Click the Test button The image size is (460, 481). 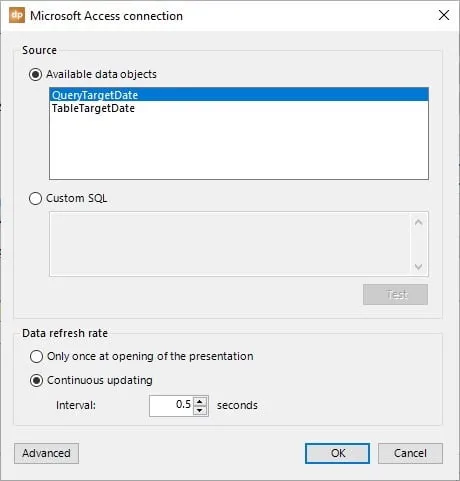tap(395, 294)
